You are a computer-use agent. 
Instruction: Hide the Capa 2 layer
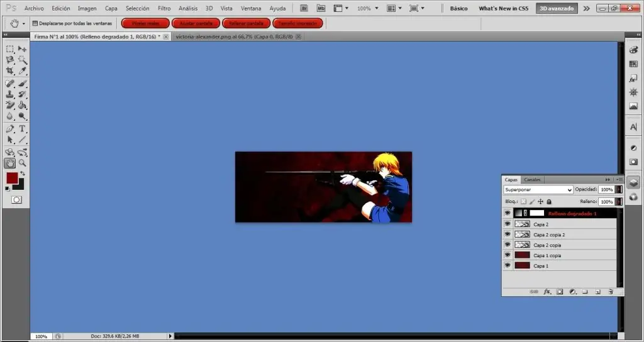508,224
